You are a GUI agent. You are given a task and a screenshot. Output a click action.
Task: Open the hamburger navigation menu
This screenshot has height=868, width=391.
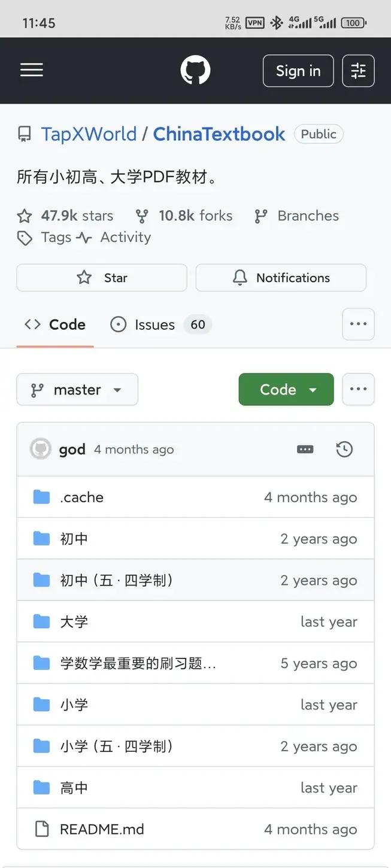32,71
